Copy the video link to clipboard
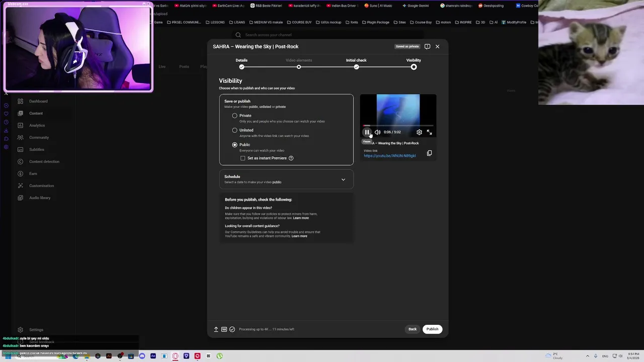This screenshot has width=644, height=362. point(429,153)
